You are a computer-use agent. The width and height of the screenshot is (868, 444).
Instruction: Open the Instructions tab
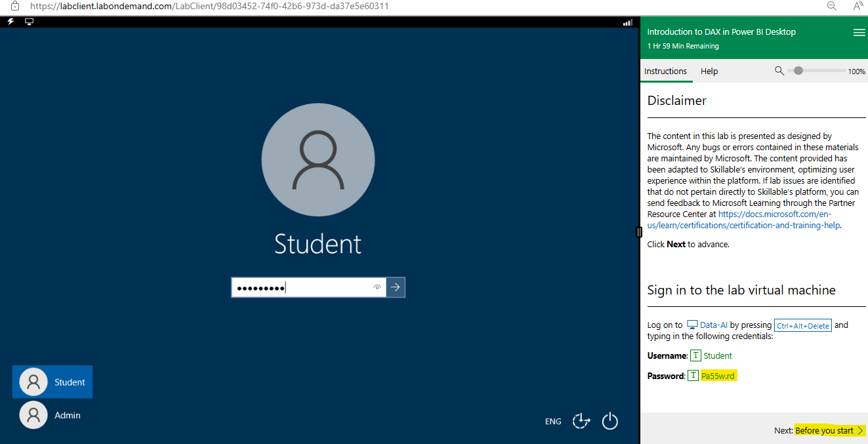(665, 71)
